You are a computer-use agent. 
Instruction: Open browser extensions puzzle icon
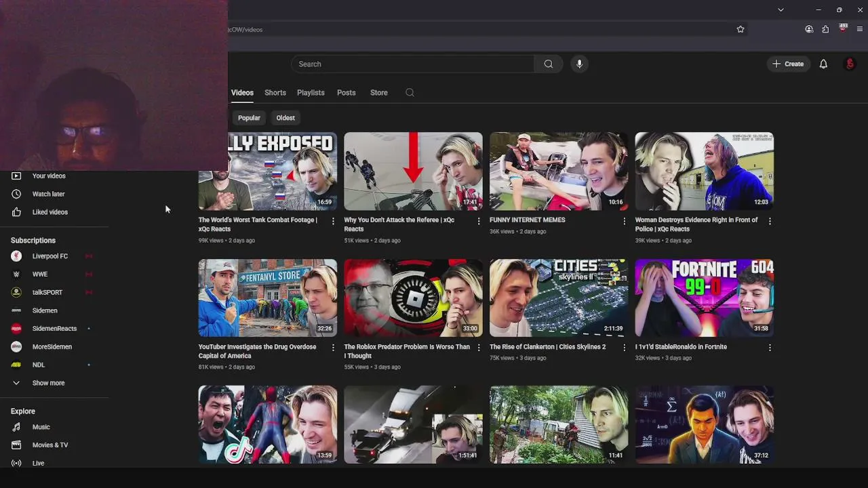[x=825, y=29]
